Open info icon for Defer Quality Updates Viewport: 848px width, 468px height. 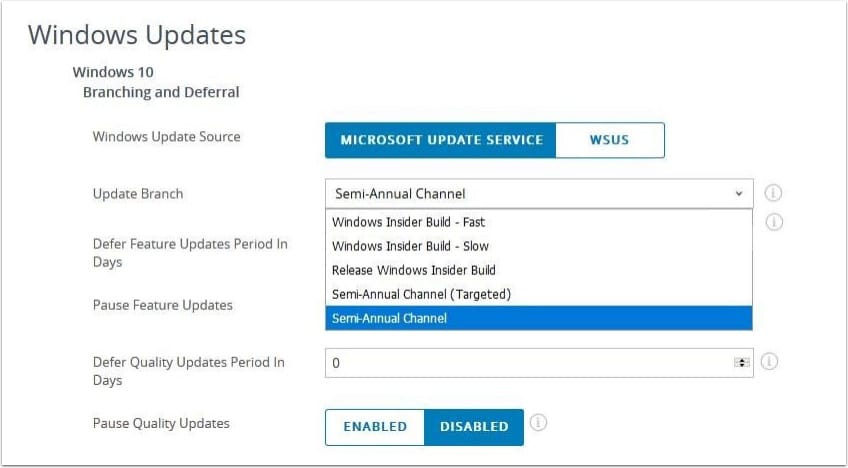[772, 361]
